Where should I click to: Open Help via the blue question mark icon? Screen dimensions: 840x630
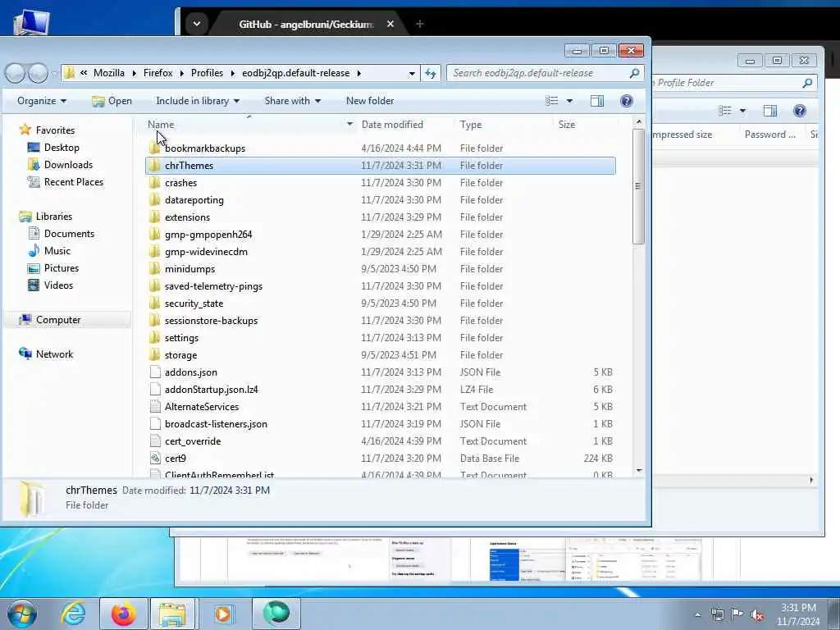(626, 101)
